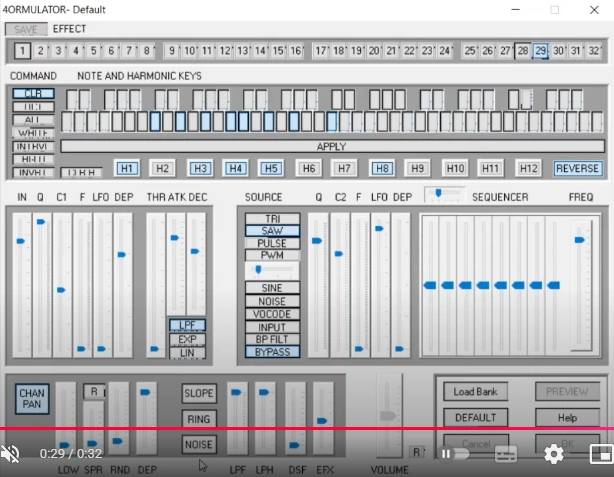614x477 pixels.
Task: Select preset slot 29
Action: coord(540,51)
